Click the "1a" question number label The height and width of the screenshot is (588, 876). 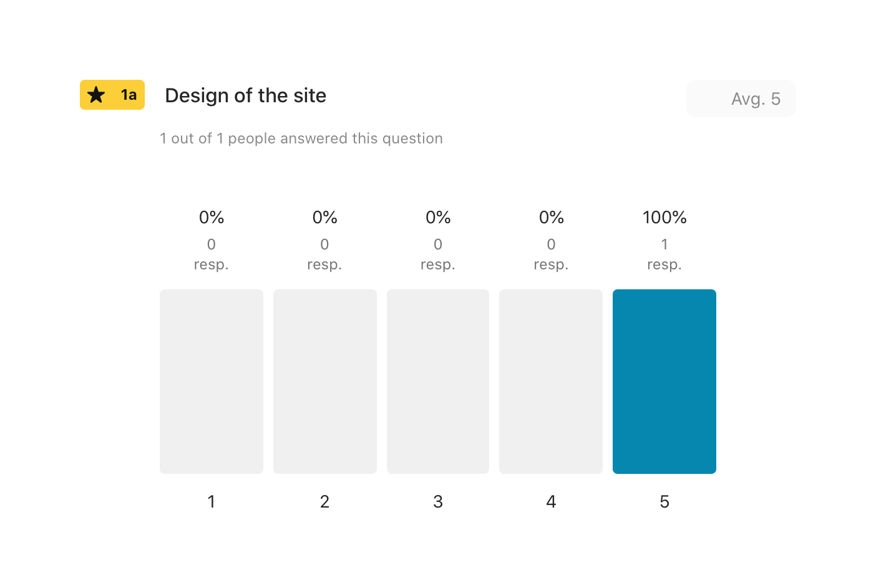coord(129,95)
